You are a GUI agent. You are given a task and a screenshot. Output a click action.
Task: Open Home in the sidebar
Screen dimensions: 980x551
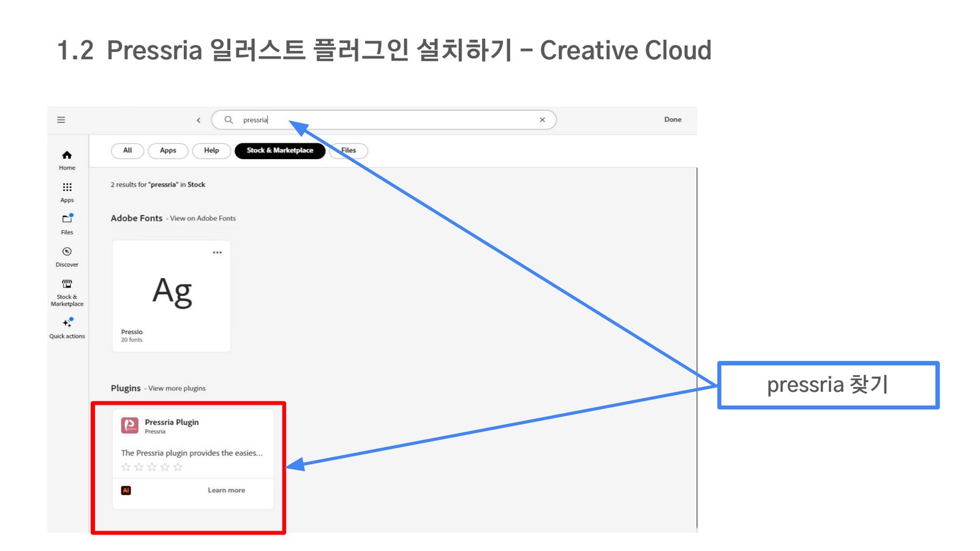tap(67, 160)
